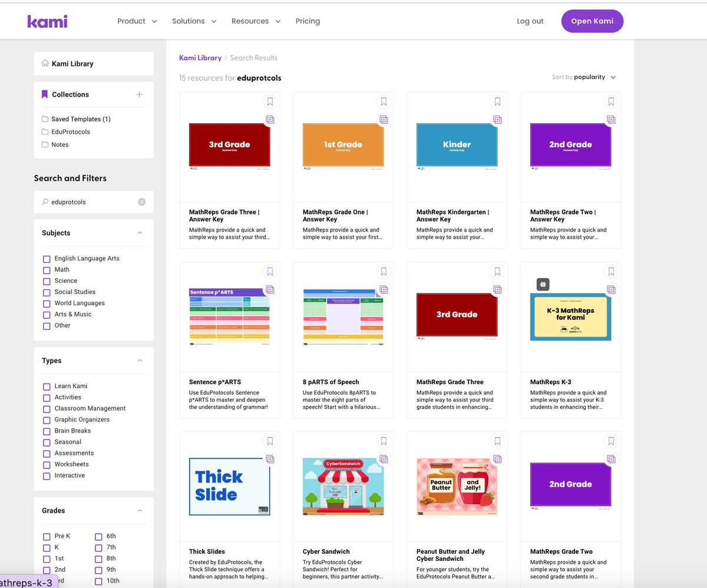The width and height of the screenshot is (707, 588).
Task: Click the add-to-Kami icon on Thick Slides card
Action: [x=270, y=459]
